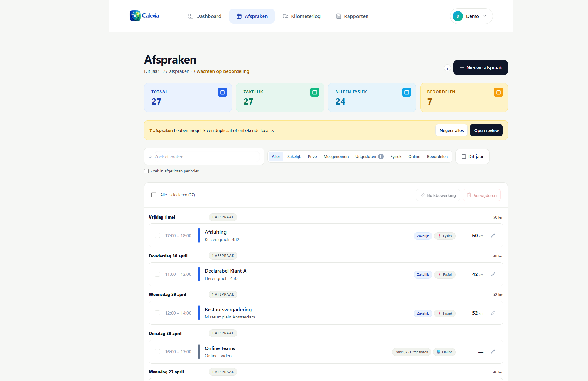Filter by Meegenomen tab
This screenshot has height=381, width=588.
(x=336, y=157)
